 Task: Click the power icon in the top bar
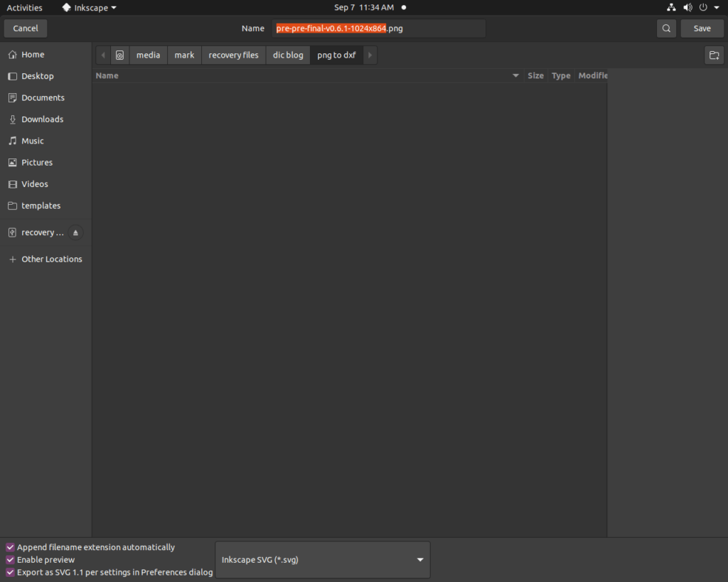coord(703,7)
